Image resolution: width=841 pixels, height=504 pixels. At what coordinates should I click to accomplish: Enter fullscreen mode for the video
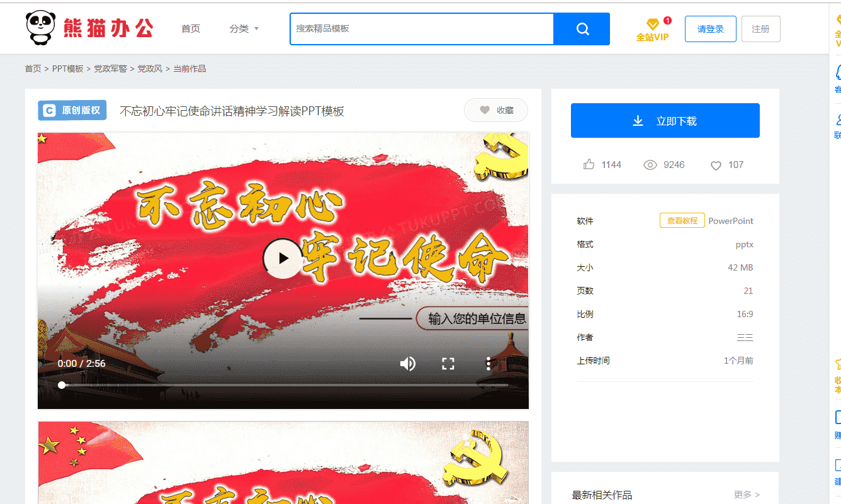click(448, 363)
